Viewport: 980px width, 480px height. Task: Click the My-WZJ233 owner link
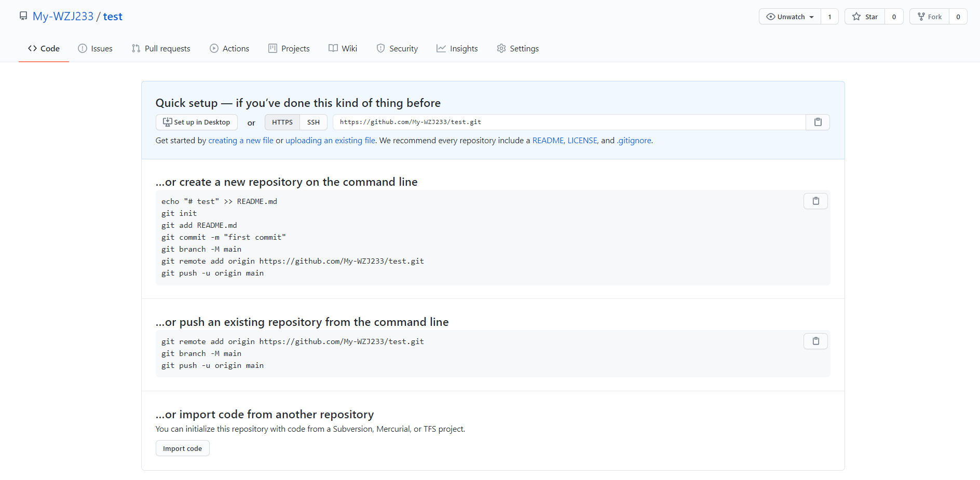pos(63,16)
